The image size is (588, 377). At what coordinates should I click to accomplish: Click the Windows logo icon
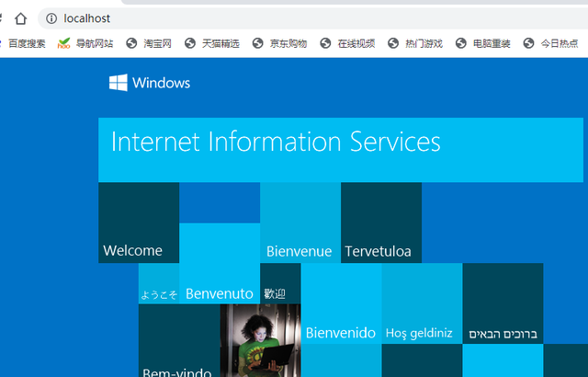119,83
